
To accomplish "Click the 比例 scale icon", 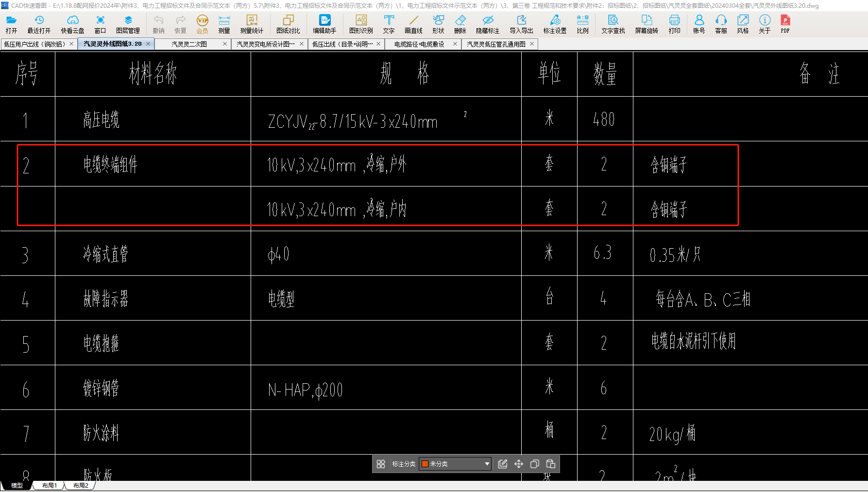I will (582, 24).
